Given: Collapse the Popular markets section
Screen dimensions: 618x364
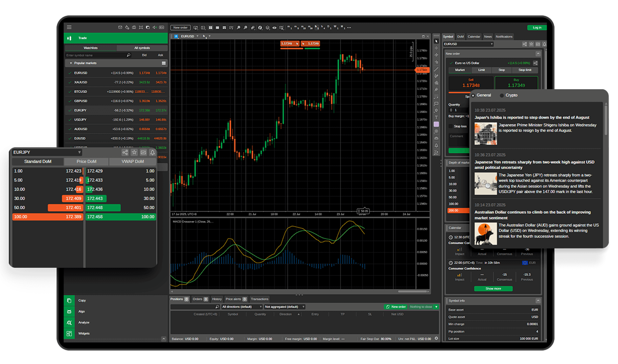Looking at the screenshot, I should coord(71,63).
